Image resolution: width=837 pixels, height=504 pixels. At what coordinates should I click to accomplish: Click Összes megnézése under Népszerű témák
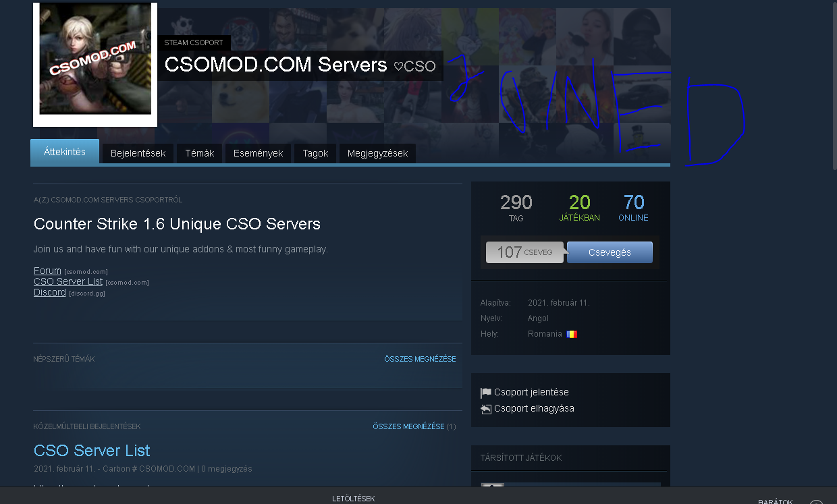pyautogui.click(x=420, y=359)
